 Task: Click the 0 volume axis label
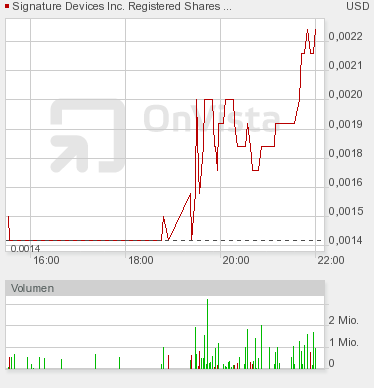(331, 363)
